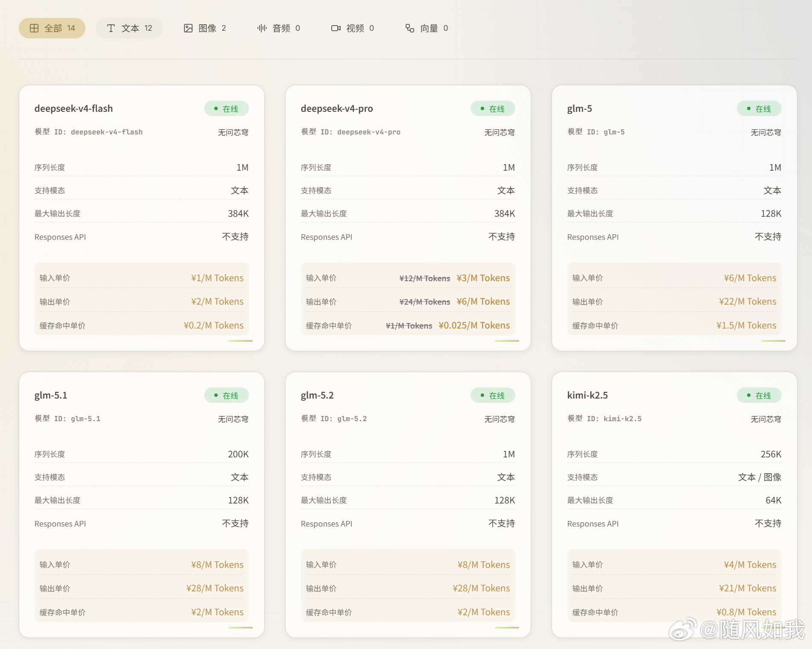The width and height of the screenshot is (812, 649).
Task: Click 384K max output on deepseek-v4-flash
Action: point(238,214)
